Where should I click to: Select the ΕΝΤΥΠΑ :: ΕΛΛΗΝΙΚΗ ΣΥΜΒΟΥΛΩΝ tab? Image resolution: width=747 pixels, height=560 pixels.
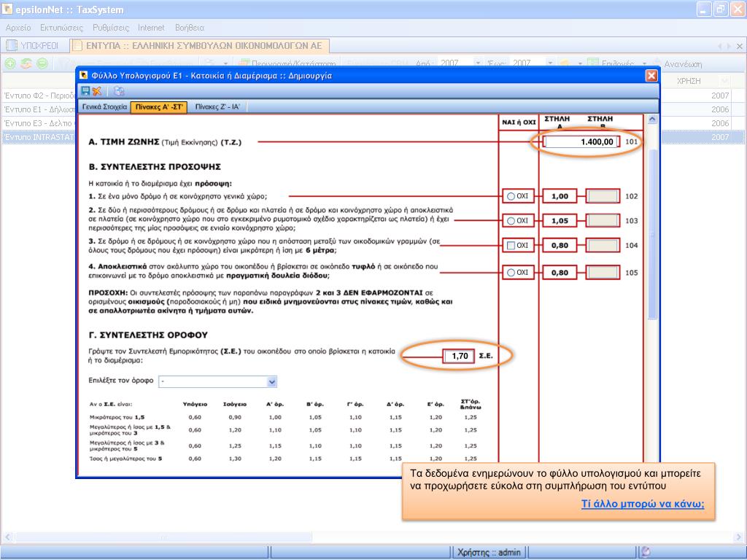pyautogui.click(x=200, y=46)
